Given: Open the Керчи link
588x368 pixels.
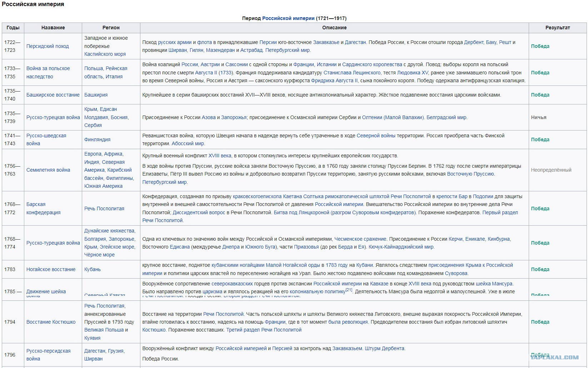Looking at the screenshot, I should 455,239.
